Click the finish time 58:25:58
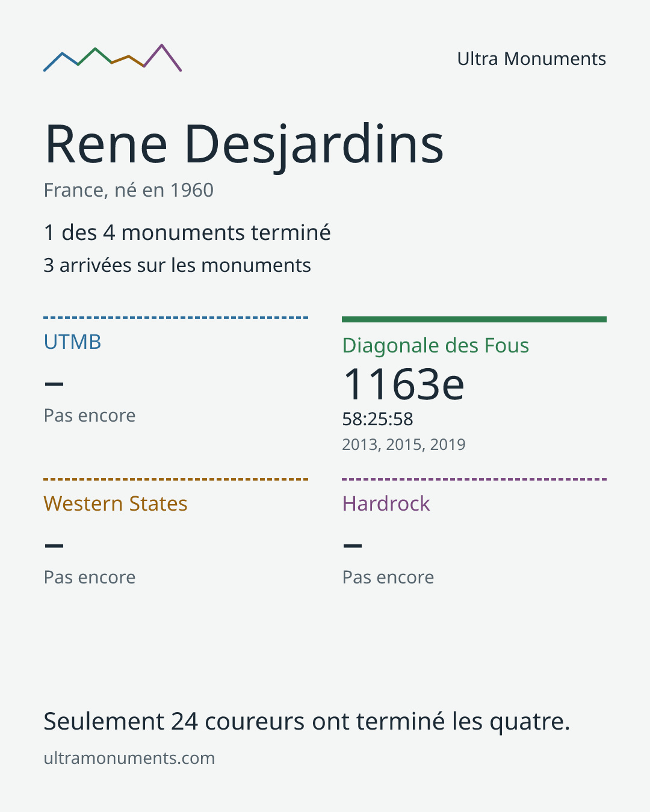 (378, 419)
